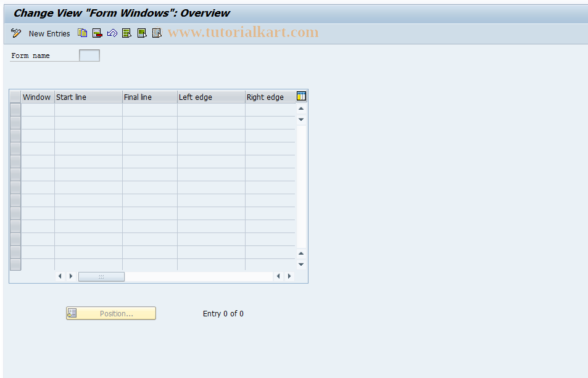Click the Deselect All icon
Screen dimensions: 588x378
[x=157, y=33]
